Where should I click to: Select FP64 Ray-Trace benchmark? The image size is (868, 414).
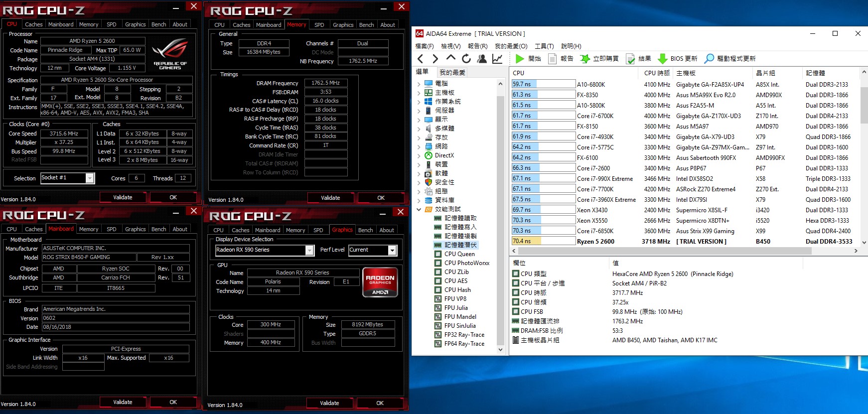click(459, 344)
